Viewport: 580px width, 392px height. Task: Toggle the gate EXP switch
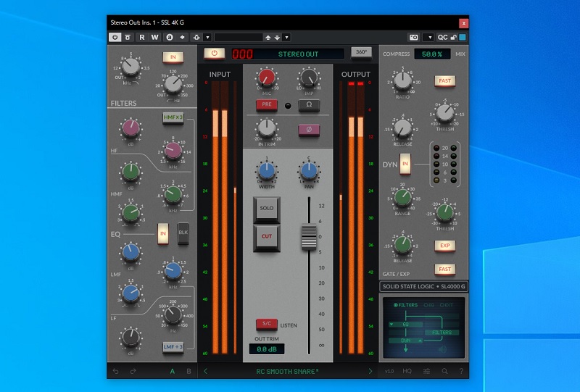click(x=444, y=246)
